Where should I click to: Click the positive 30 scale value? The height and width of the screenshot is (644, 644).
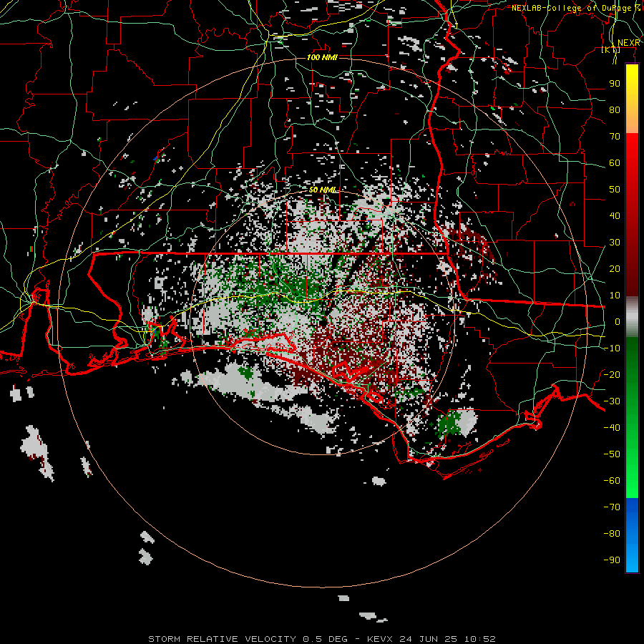(x=615, y=243)
